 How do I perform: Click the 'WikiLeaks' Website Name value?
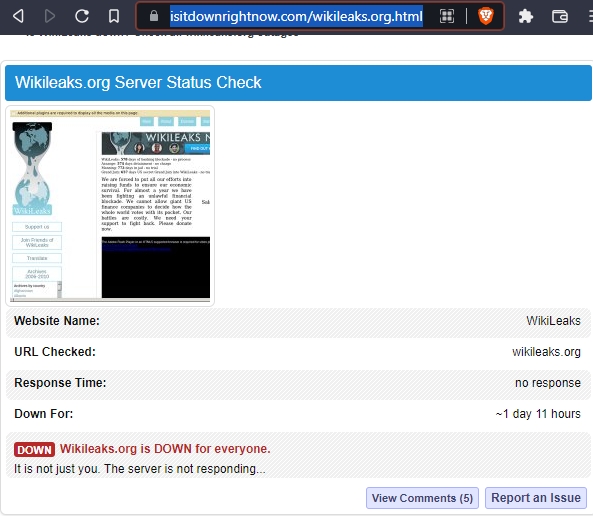tap(553, 321)
